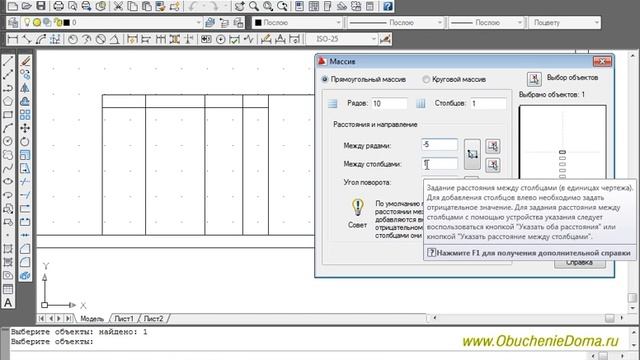Select the Array modify tool
This screenshot has width=640, height=360.
(x=25, y=115)
